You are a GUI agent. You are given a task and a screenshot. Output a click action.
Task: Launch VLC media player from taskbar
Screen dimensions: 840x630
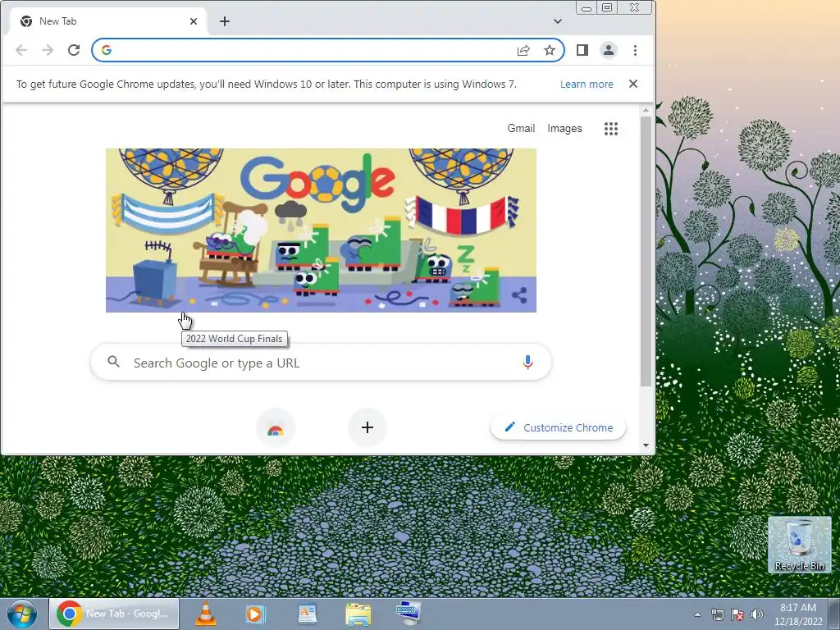[206, 614]
